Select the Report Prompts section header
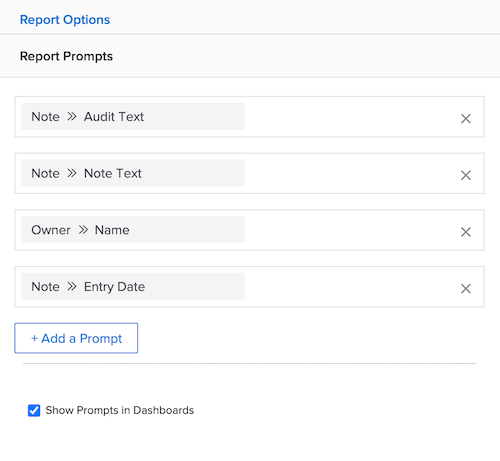 66,56
